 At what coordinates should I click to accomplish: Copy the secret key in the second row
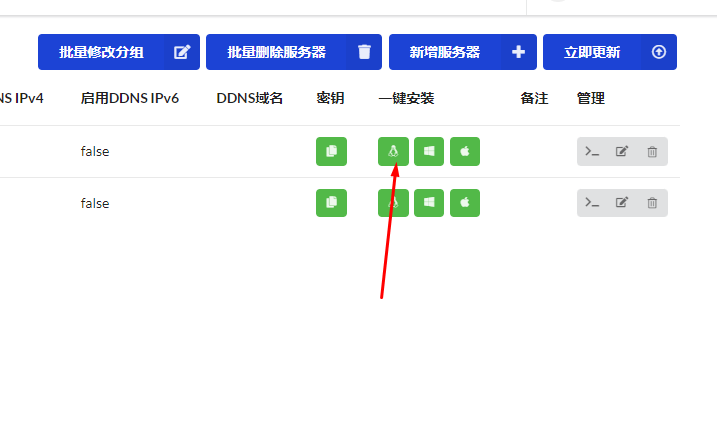(x=332, y=203)
